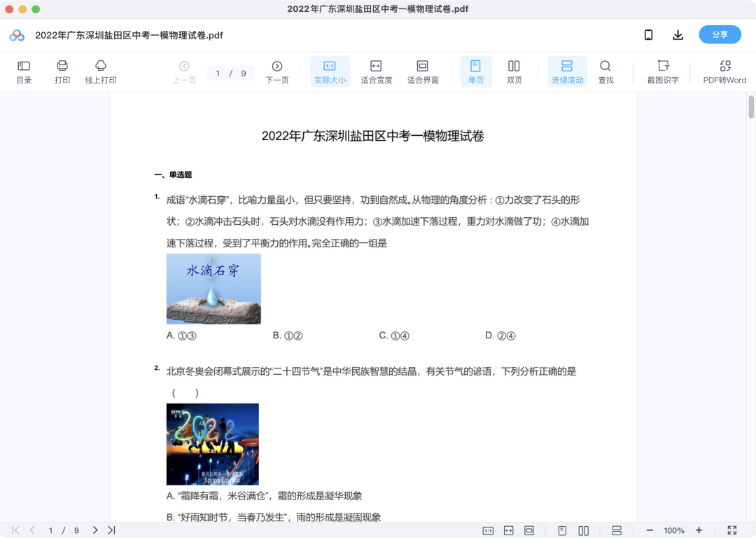Click answer option C. ①④
The height and width of the screenshot is (538, 756).
pyautogui.click(x=394, y=336)
